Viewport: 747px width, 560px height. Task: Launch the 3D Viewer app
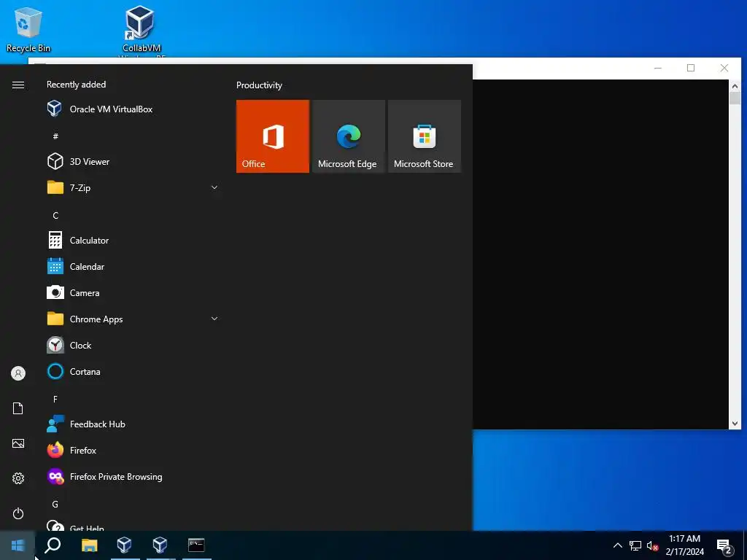coord(133,162)
